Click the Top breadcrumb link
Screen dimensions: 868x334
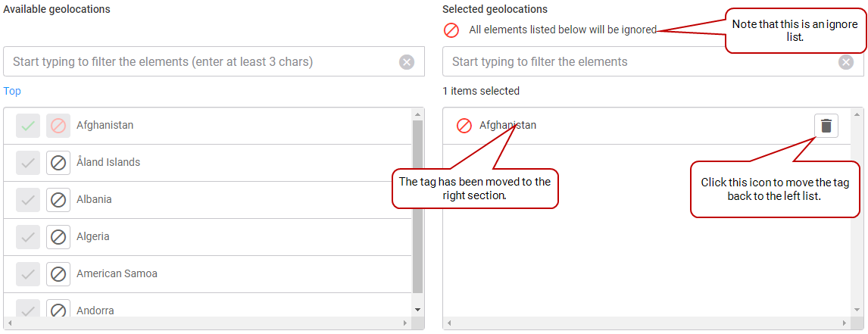click(12, 91)
